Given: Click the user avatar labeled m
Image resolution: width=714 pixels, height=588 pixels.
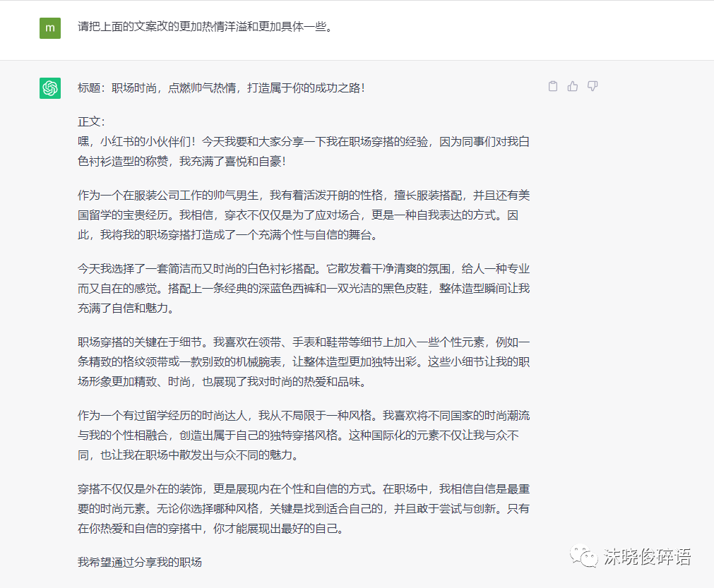Looking at the screenshot, I should point(49,28).
